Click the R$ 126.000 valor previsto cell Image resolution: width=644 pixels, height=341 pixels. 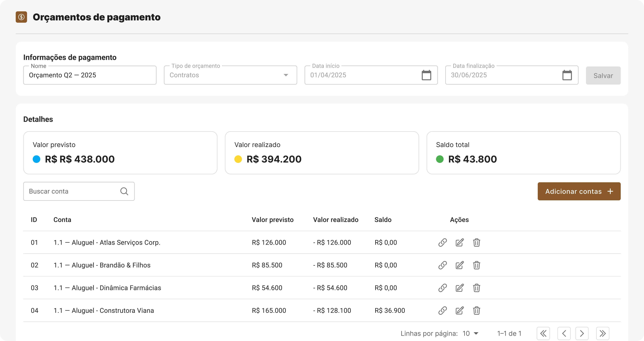click(269, 242)
